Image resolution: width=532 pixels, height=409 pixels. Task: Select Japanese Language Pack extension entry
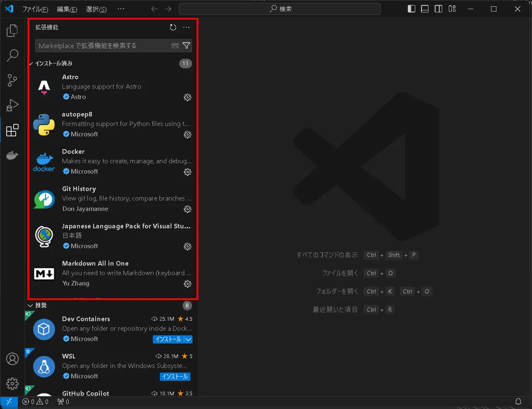click(x=111, y=236)
